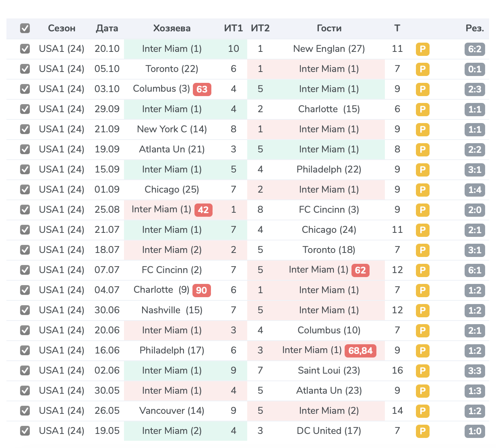Click the yellow P icon in the 19.09 row
The width and height of the screenshot is (496, 448).
422,150
